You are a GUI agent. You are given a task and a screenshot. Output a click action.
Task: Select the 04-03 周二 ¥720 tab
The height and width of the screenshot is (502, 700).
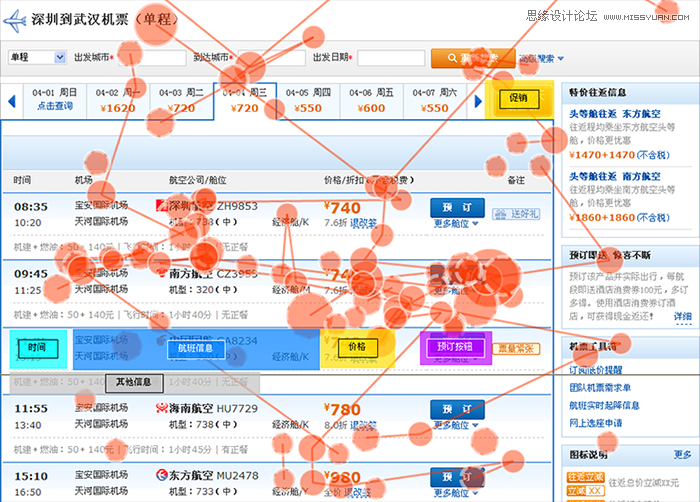click(181, 101)
